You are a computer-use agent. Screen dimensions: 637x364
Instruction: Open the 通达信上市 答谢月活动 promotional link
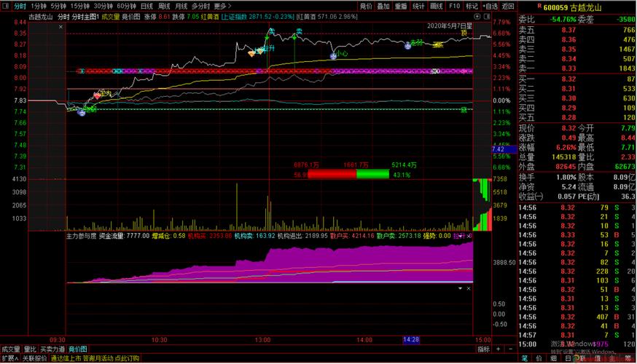click(93, 358)
